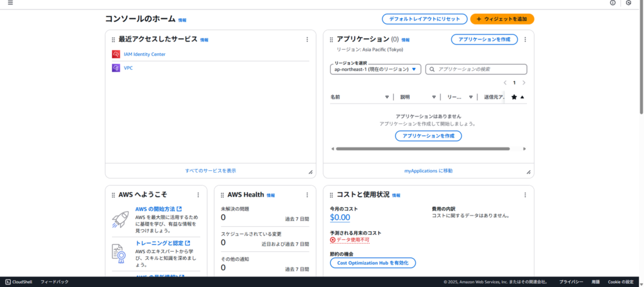This screenshot has width=644, height=287.
Task: Click the CloudShell terminal icon in footer
Action: [8, 282]
